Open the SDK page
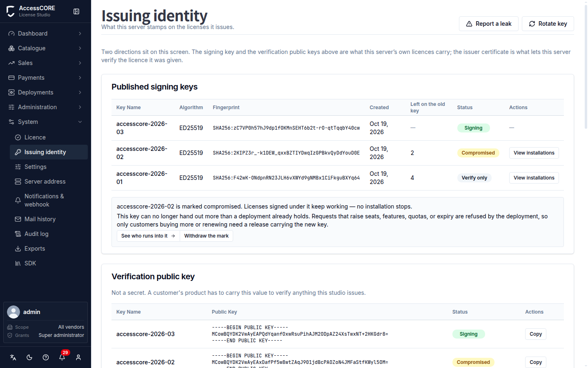Screen dimensions: 588x368 pos(49,263)
